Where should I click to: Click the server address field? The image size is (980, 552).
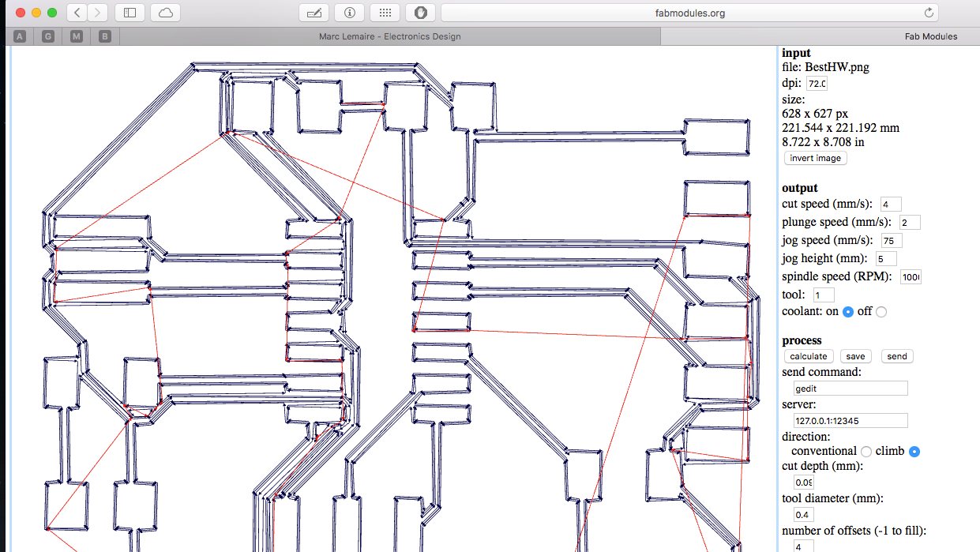click(850, 421)
